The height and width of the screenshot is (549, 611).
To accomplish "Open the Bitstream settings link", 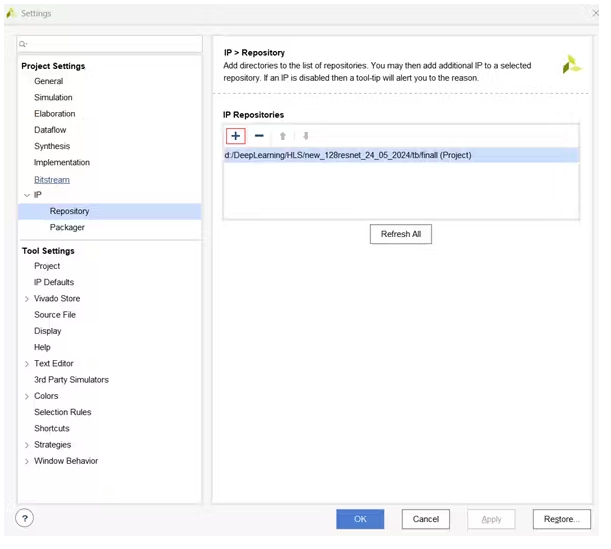I will tap(52, 179).
